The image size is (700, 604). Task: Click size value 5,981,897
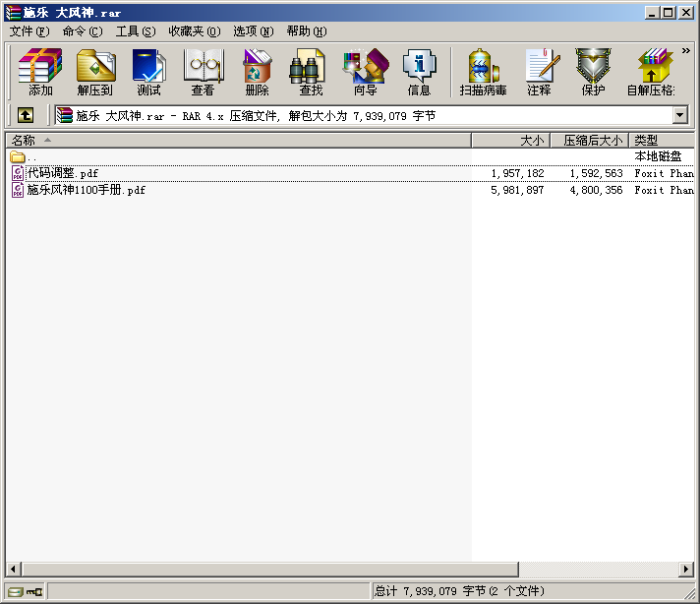click(517, 190)
